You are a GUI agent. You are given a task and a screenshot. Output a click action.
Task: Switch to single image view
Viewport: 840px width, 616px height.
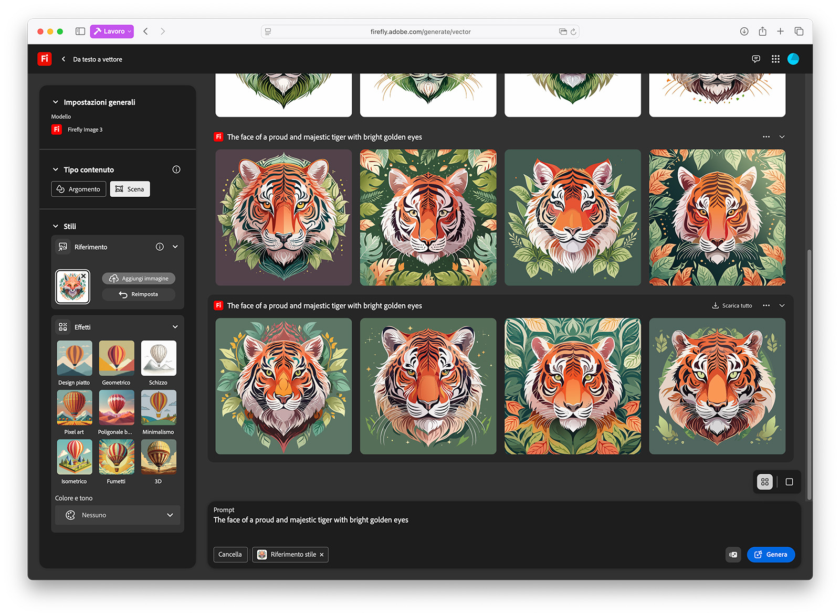point(789,482)
